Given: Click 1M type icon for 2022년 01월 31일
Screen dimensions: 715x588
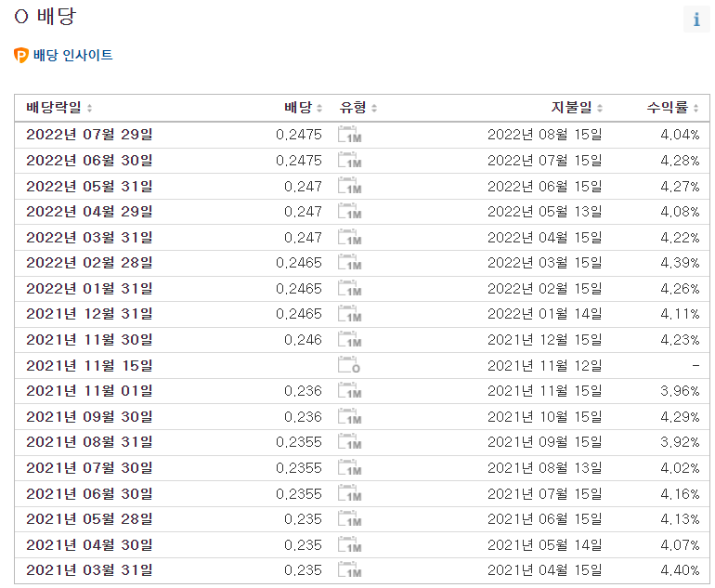Looking at the screenshot, I should tap(350, 289).
